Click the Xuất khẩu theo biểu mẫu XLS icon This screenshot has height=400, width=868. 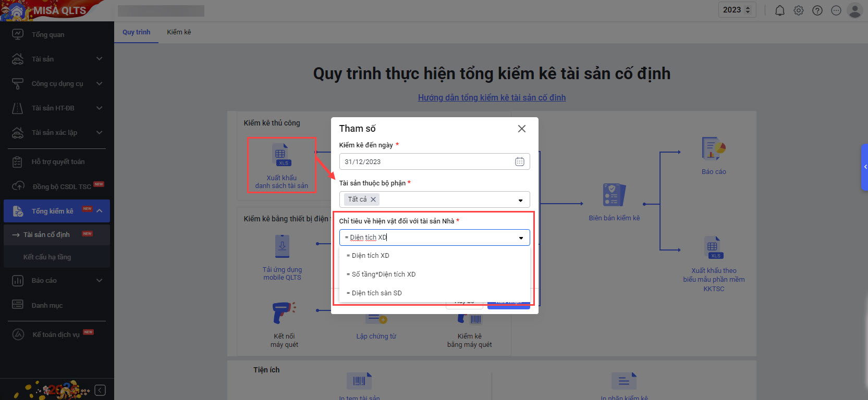coord(714,247)
